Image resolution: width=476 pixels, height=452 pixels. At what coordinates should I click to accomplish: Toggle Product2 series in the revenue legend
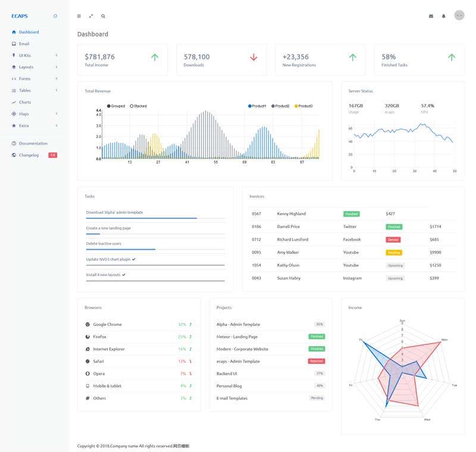tap(281, 105)
